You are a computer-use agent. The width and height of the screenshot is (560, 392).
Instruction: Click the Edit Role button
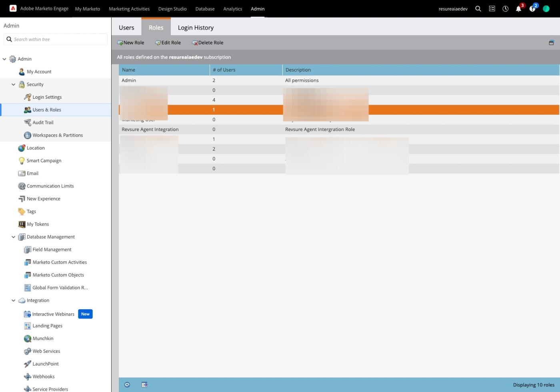click(x=168, y=43)
